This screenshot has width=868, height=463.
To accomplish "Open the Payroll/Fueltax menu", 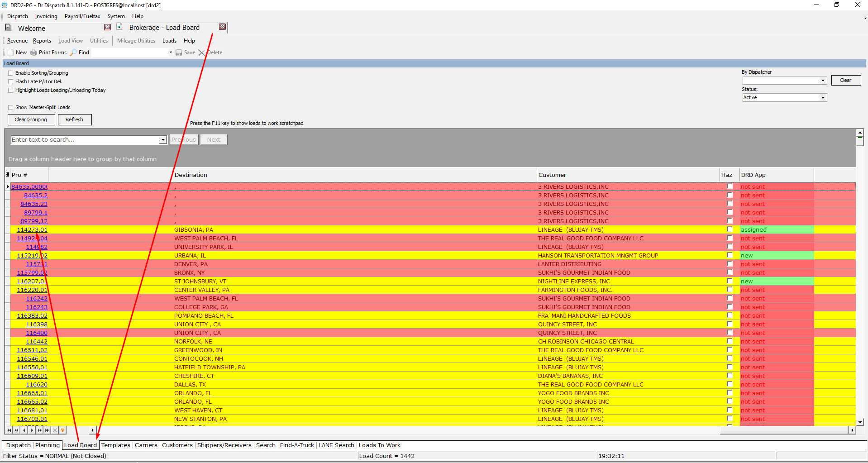I will pyautogui.click(x=82, y=16).
